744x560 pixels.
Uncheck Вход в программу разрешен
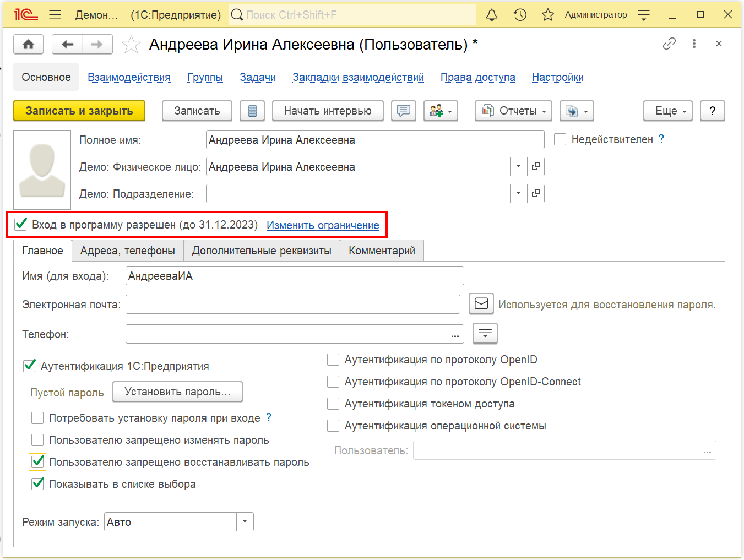[x=21, y=224]
